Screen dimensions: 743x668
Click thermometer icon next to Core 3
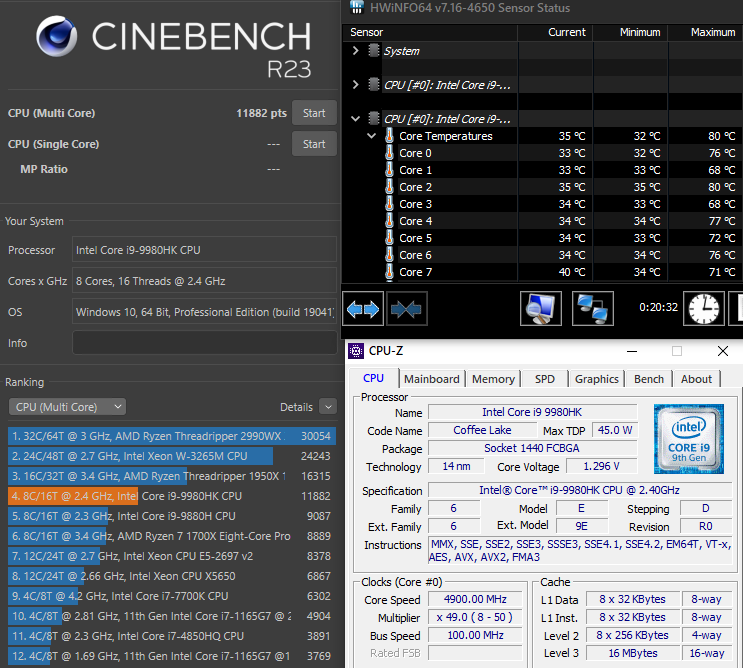[389, 204]
